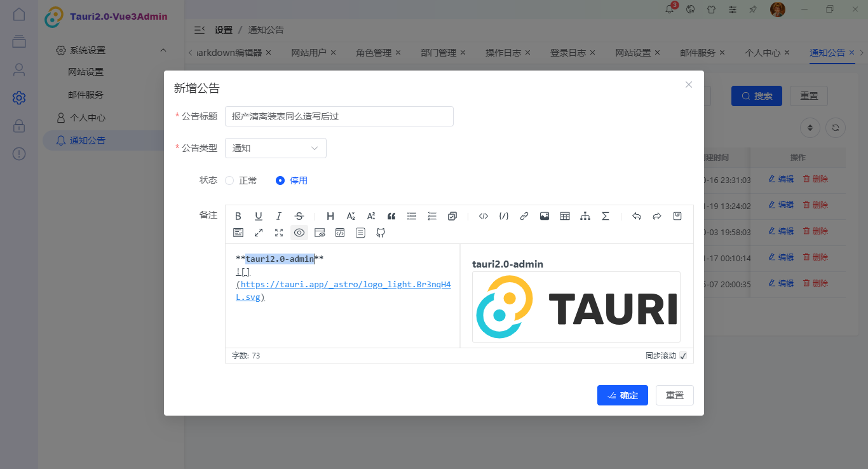Screen dimensions: 868x469
Task: Apply strikethrough formatting to note text
Action: click(299, 216)
